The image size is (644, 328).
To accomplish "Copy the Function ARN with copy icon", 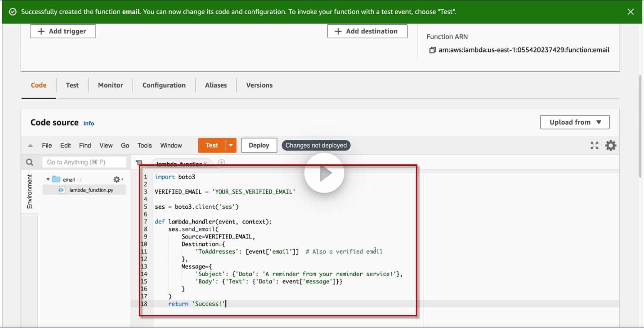I will [x=432, y=50].
